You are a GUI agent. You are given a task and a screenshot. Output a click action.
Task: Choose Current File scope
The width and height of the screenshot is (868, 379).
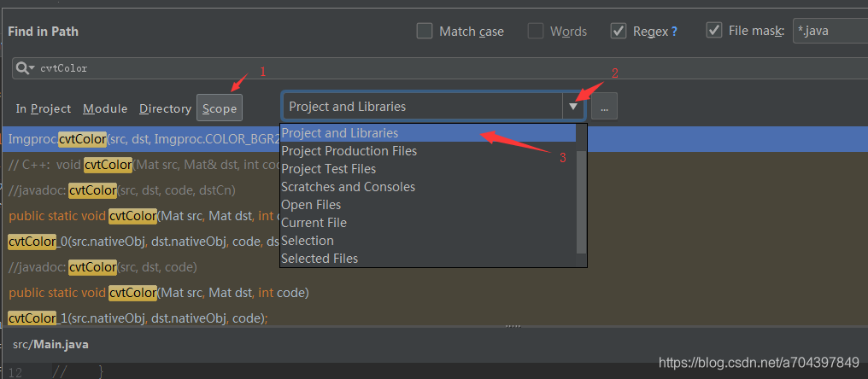tap(428, 223)
